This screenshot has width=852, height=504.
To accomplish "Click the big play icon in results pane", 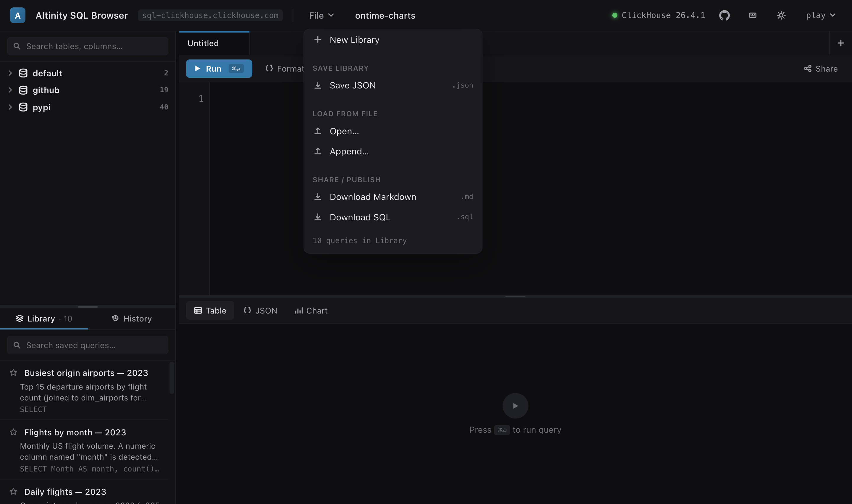I will [x=515, y=406].
